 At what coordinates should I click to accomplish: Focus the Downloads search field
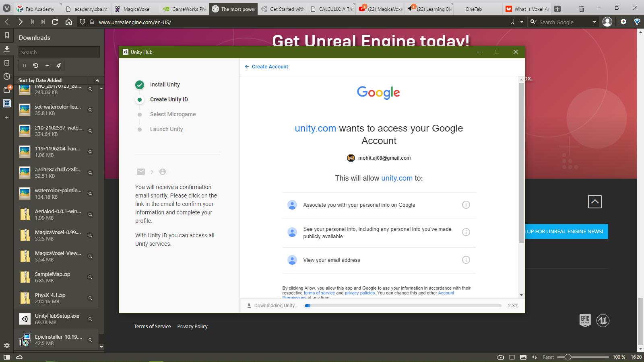59,52
